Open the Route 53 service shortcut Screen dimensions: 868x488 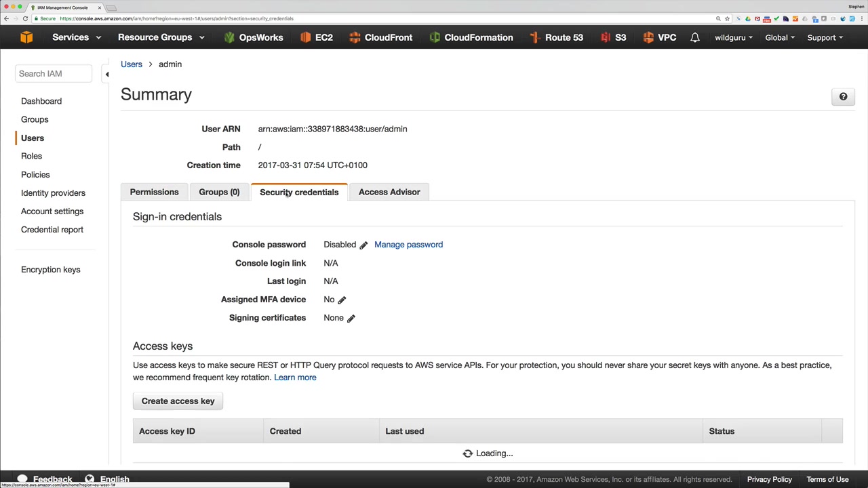point(556,37)
